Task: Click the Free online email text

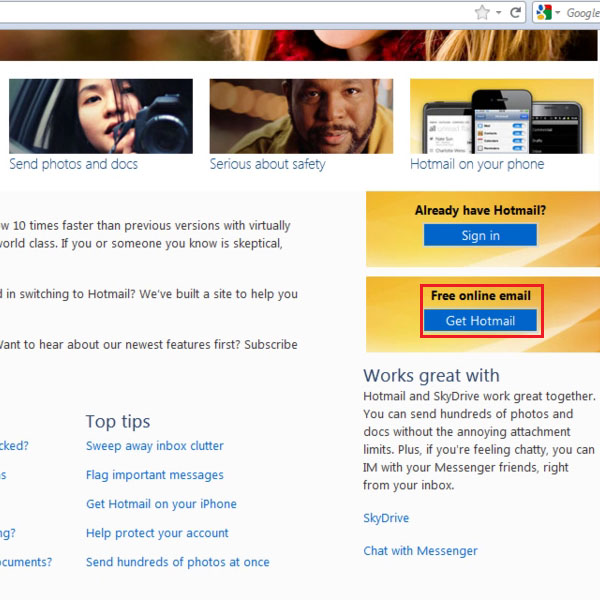Action: [481, 295]
